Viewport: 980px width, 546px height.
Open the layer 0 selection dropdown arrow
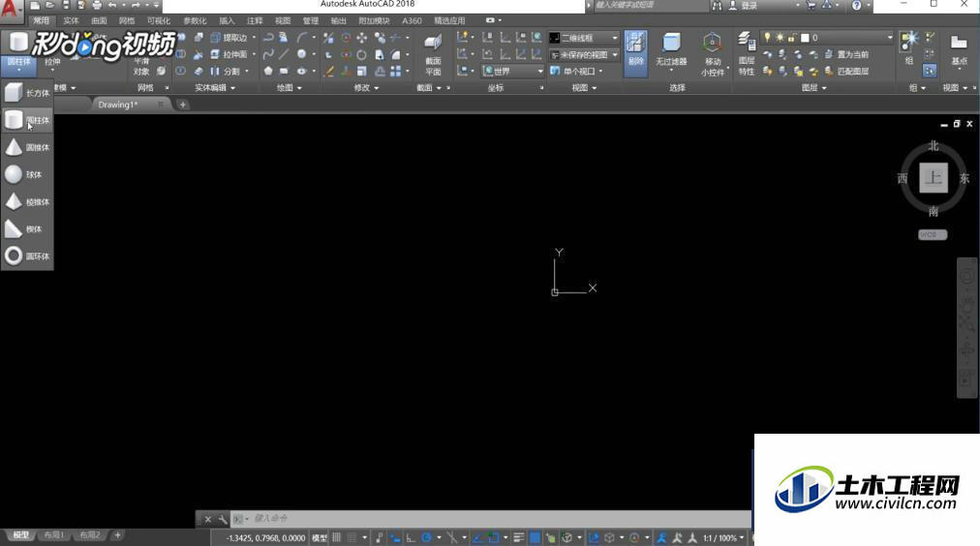coord(889,38)
